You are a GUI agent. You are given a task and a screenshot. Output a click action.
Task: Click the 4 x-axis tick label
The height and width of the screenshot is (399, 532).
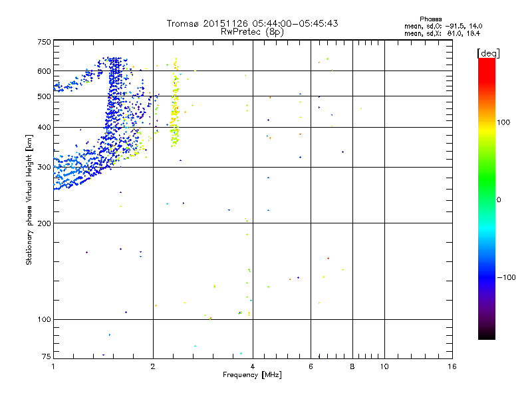tap(253, 366)
